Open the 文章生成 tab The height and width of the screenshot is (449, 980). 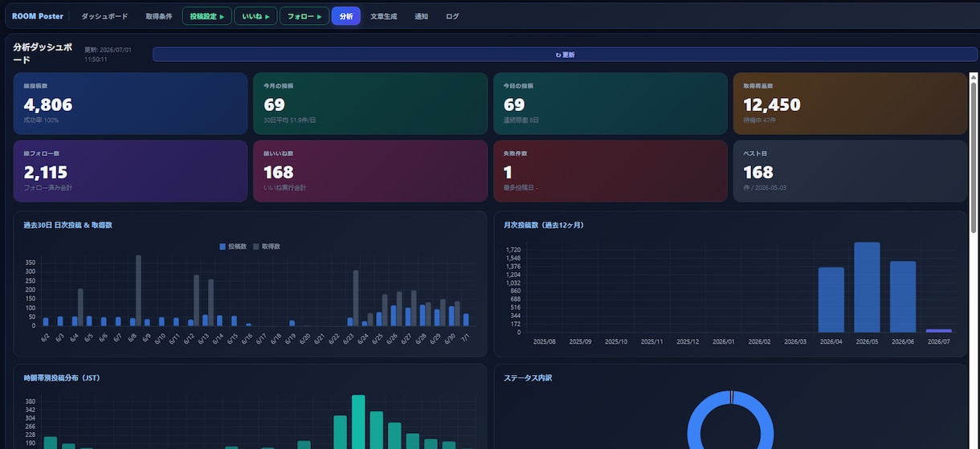pyautogui.click(x=384, y=16)
